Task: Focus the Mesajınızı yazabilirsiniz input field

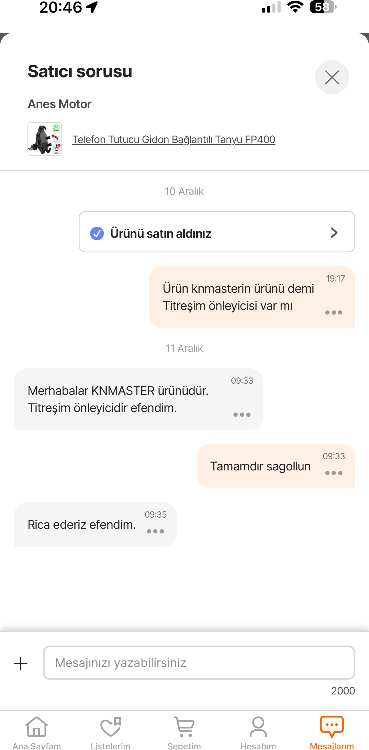Action: tap(199, 663)
